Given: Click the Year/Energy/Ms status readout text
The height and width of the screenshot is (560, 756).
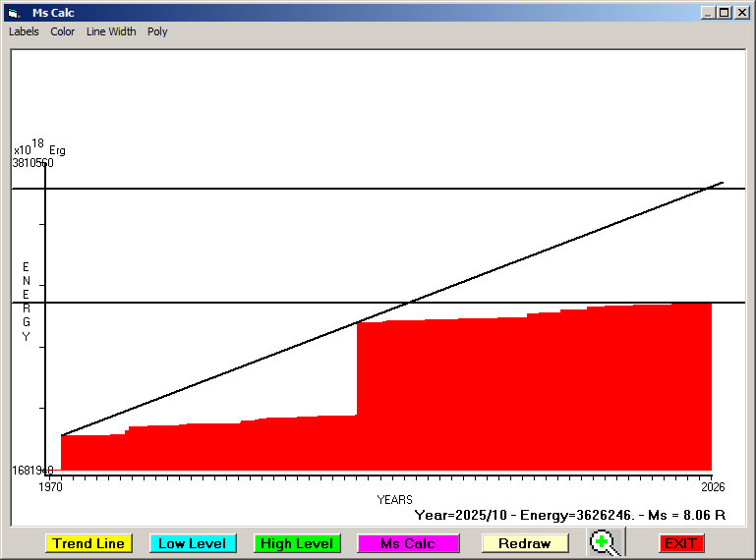Looking at the screenshot, I should 569,514.
